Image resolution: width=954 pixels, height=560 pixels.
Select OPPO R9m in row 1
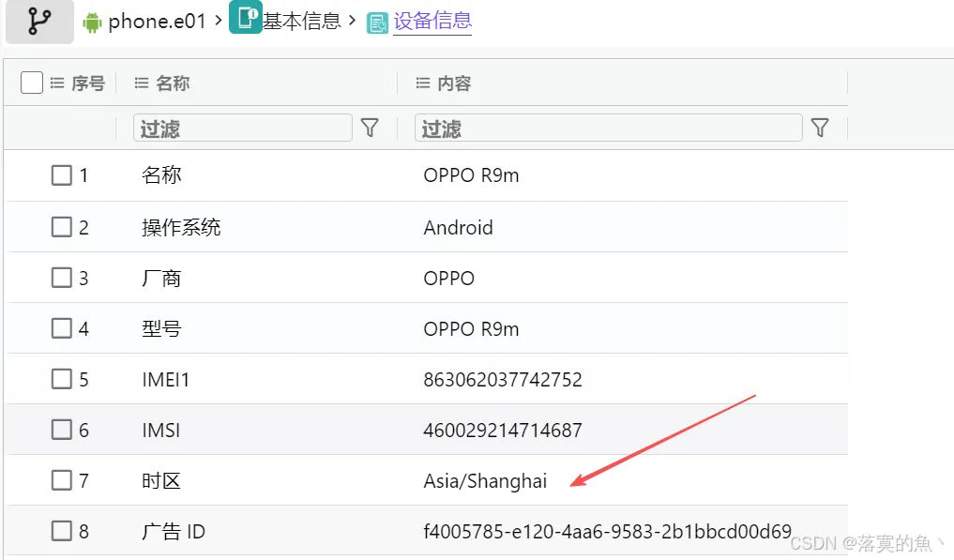pyautogui.click(x=471, y=175)
